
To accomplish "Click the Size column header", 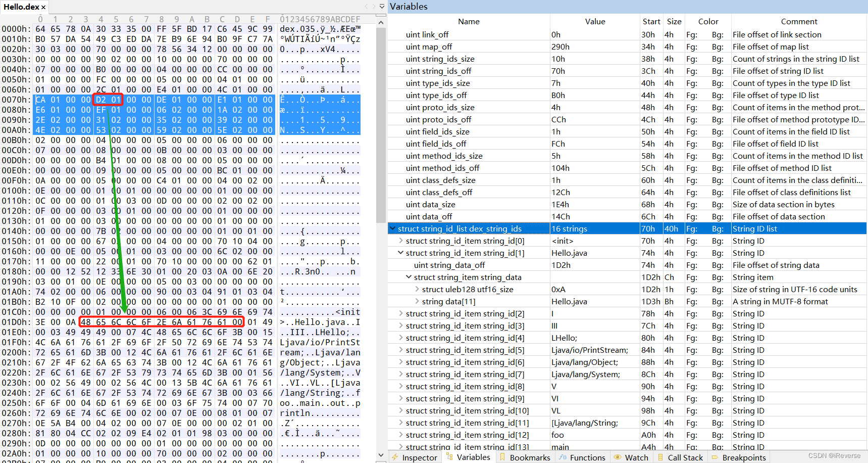I will click(x=674, y=21).
